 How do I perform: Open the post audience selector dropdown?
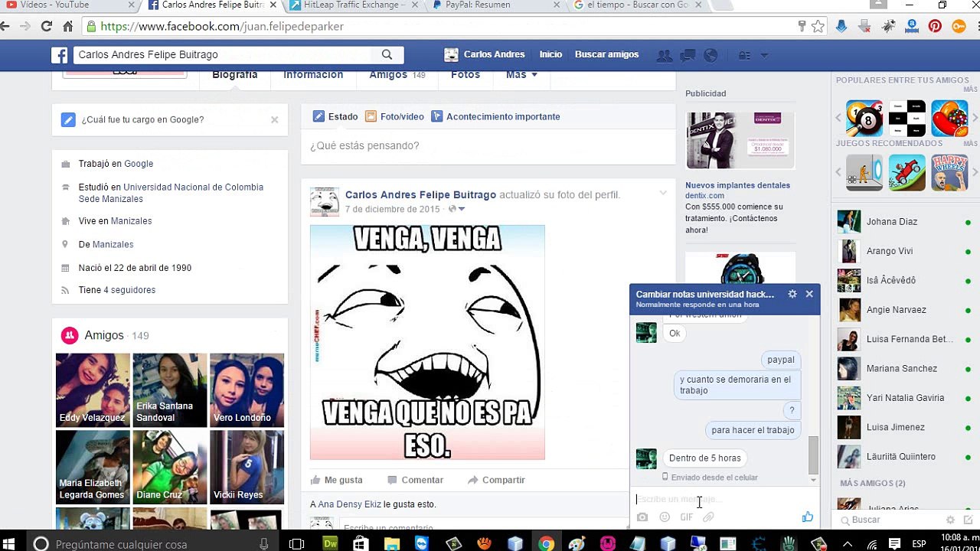coord(457,209)
